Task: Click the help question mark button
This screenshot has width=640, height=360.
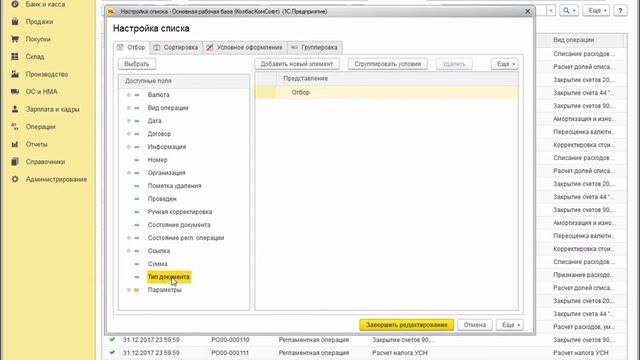Action: [x=620, y=11]
